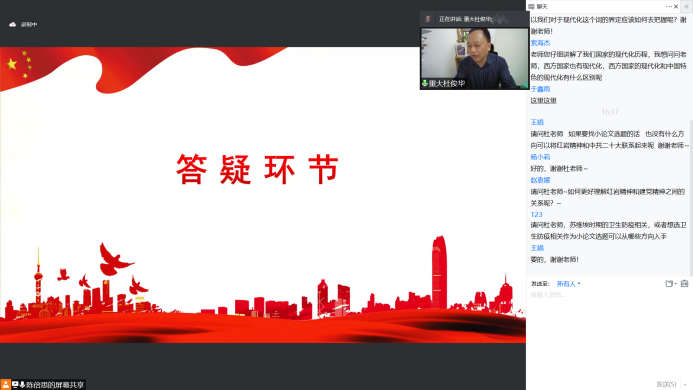Click sender name 杨小莉 in chat
Viewport: 693px width, 390px height.
coord(540,157)
